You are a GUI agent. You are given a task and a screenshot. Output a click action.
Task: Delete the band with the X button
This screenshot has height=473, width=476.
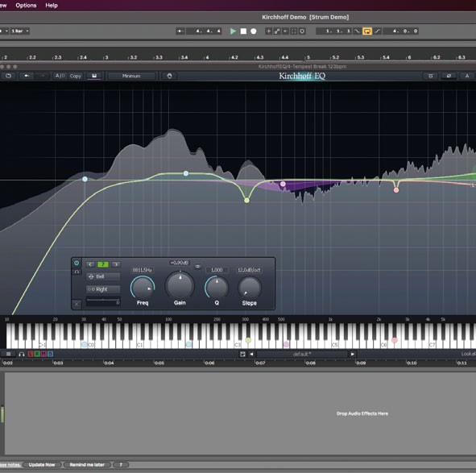77,304
